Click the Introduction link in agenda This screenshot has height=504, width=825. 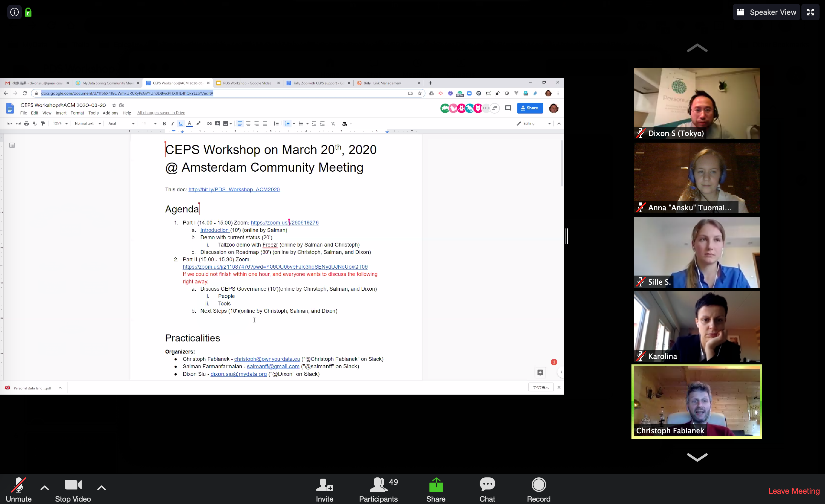[x=215, y=230]
